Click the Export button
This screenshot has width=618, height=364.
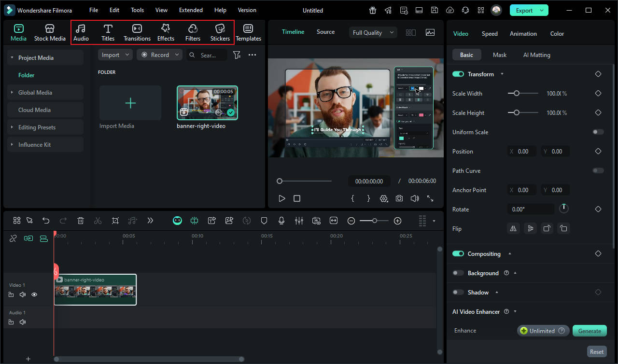tap(524, 10)
